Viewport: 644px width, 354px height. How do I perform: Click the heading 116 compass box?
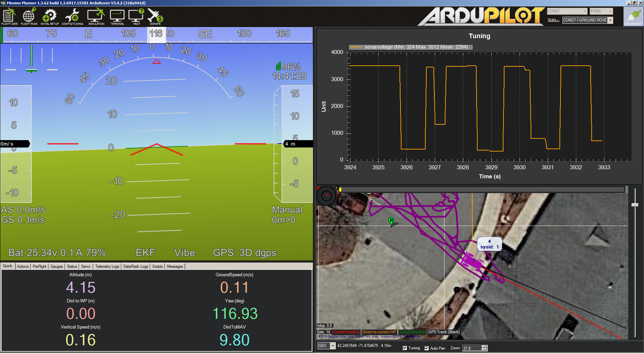point(157,35)
